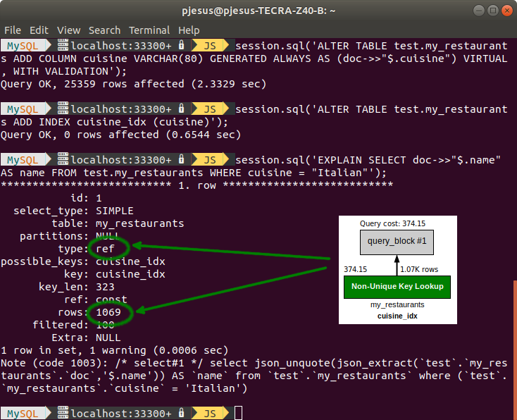The width and height of the screenshot is (517, 420).
Task: Click the '1.07K rows' label in the diagram
Action: 419,269
